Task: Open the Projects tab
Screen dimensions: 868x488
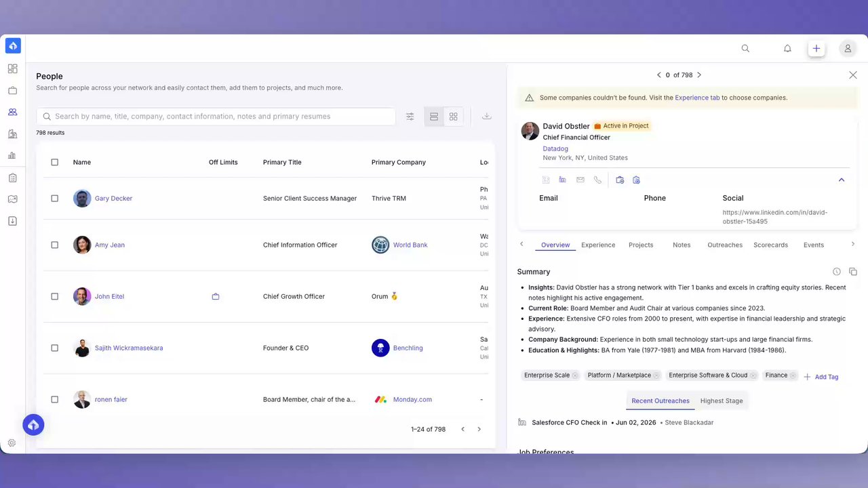Action: click(x=641, y=245)
